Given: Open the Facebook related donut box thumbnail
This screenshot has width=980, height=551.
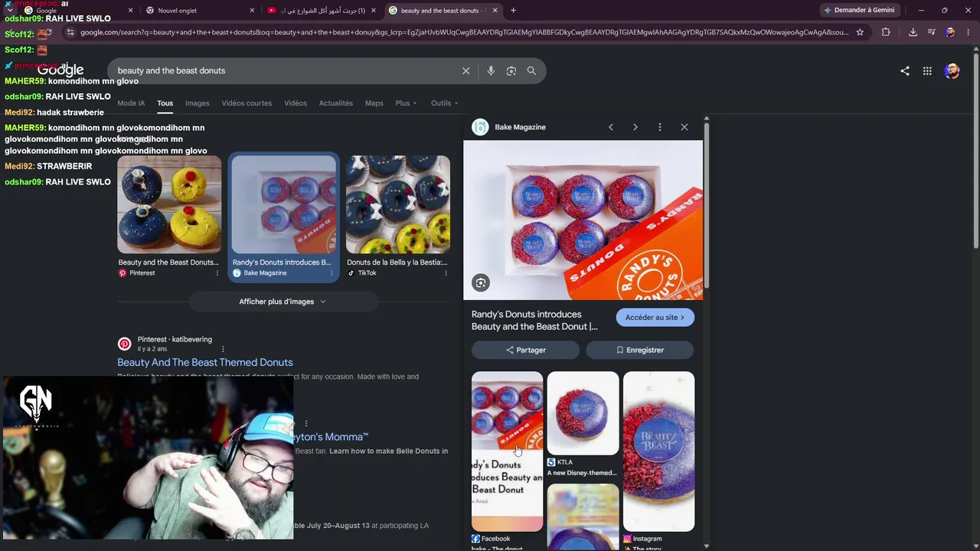Looking at the screenshot, I should (x=507, y=452).
